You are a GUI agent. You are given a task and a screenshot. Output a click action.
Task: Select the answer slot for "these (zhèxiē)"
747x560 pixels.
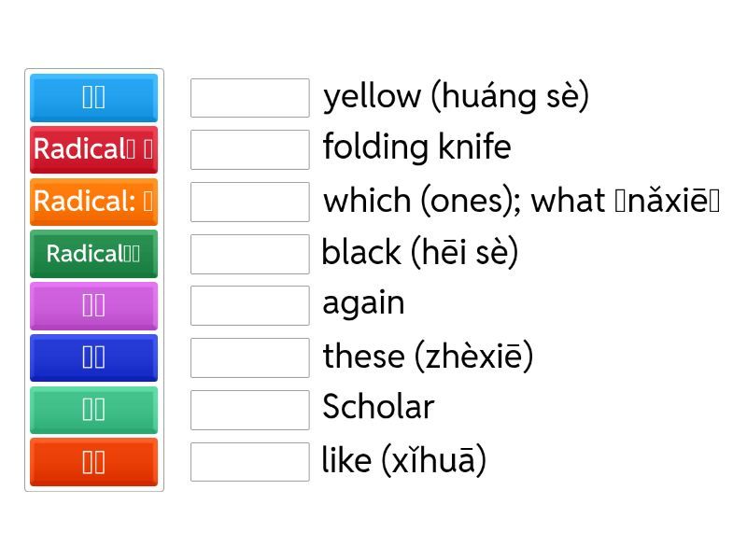pyautogui.click(x=249, y=357)
